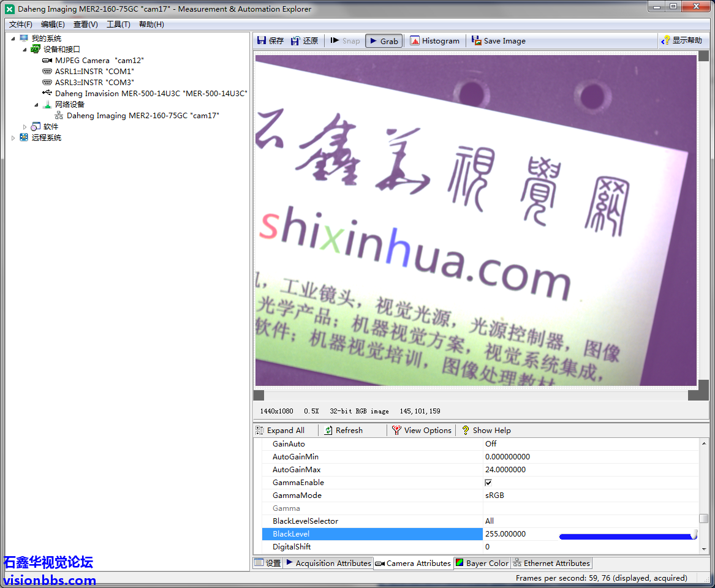Start continuous acquisition with Grab

pos(384,41)
